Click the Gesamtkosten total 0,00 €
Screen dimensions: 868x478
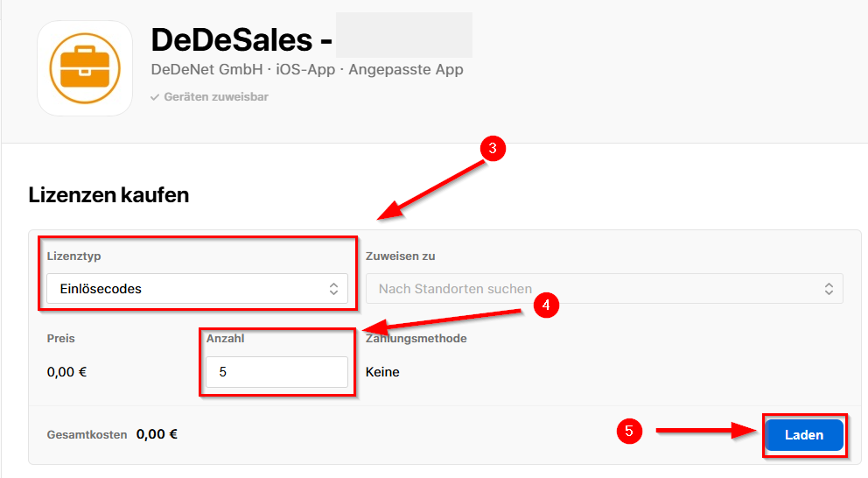tap(157, 434)
